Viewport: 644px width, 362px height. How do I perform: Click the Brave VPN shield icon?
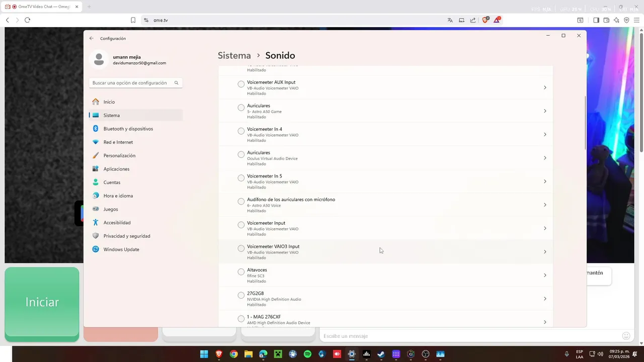pyautogui.click(x=626, y=20)
